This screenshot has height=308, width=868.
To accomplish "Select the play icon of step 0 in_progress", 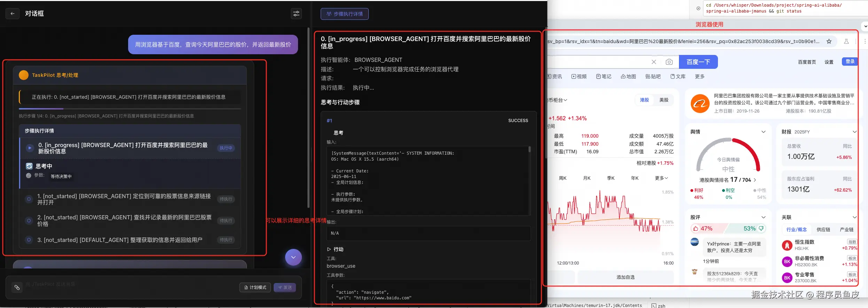I will [x=30, y=148].
